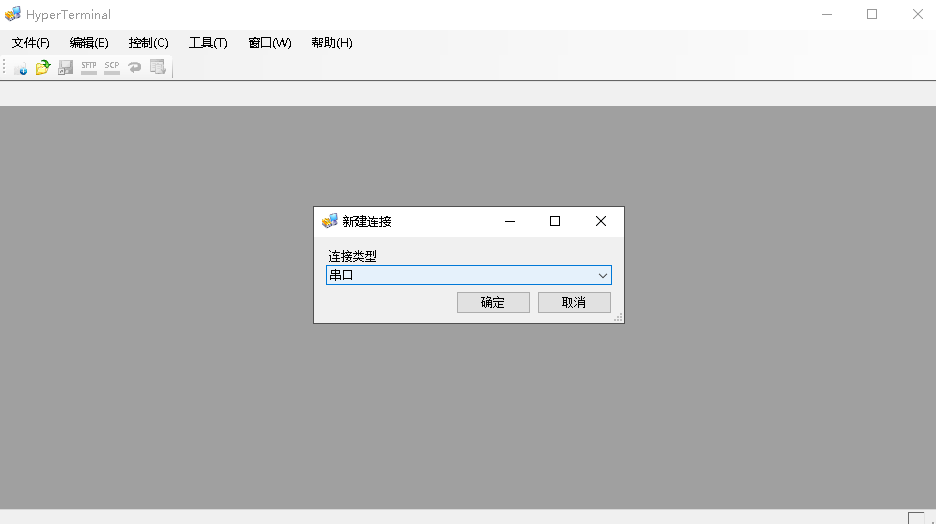Open the 窗口(W) menu
Screen dimensions: 936x524
(x=270, y=43)
